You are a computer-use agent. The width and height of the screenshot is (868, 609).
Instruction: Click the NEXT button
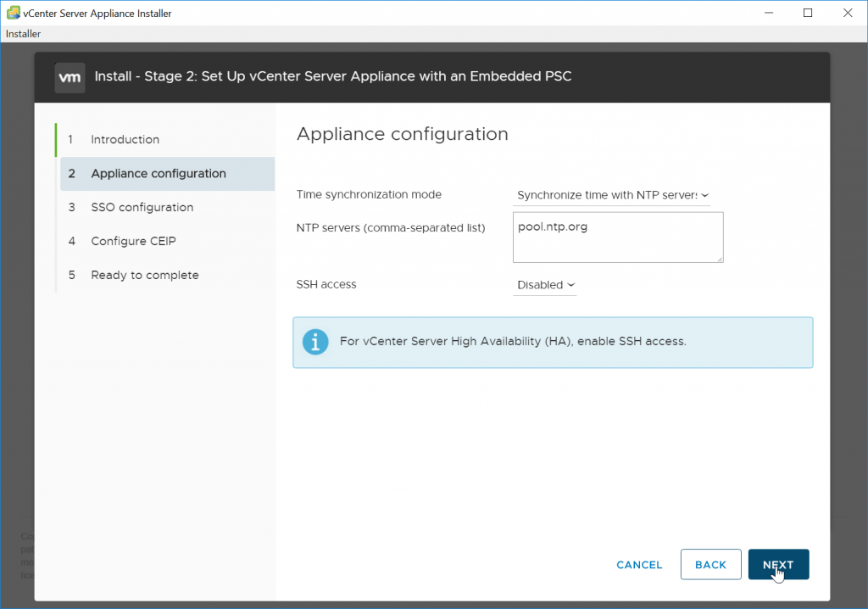[778, 564]
